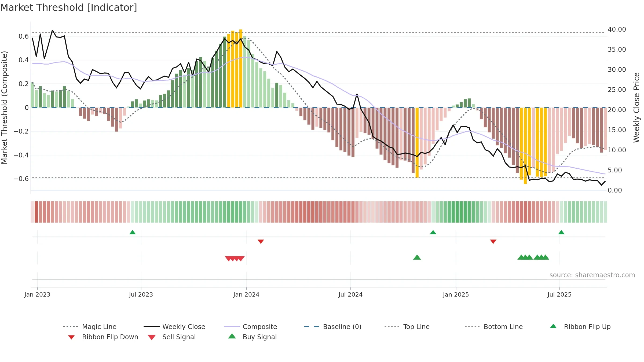Image resolution: width=644 pixels, height=362 pixels.
Task: Click the single buy signal triangle in late 2024
Action: [x=417, y=257]
